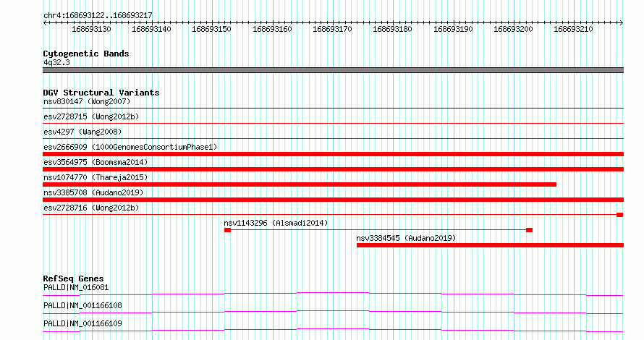
Task: Click the thick red bar under esv3564975
Action: point(333,169)
